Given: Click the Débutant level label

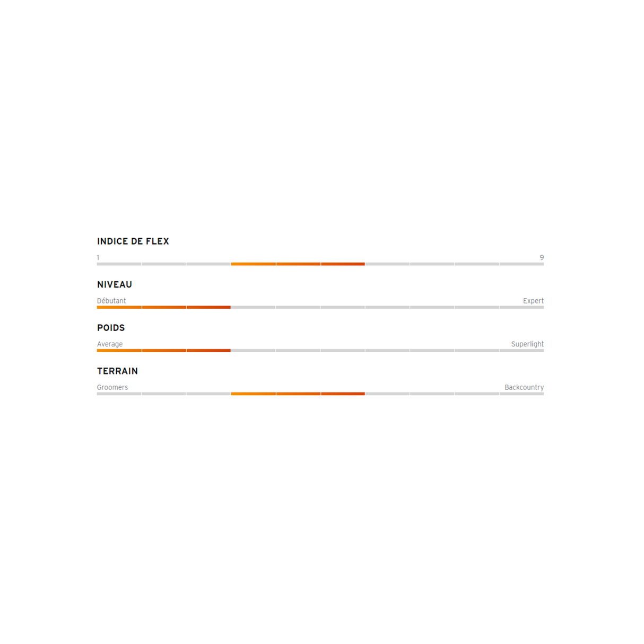Looking at the screenshot, I should pos(111,301).
